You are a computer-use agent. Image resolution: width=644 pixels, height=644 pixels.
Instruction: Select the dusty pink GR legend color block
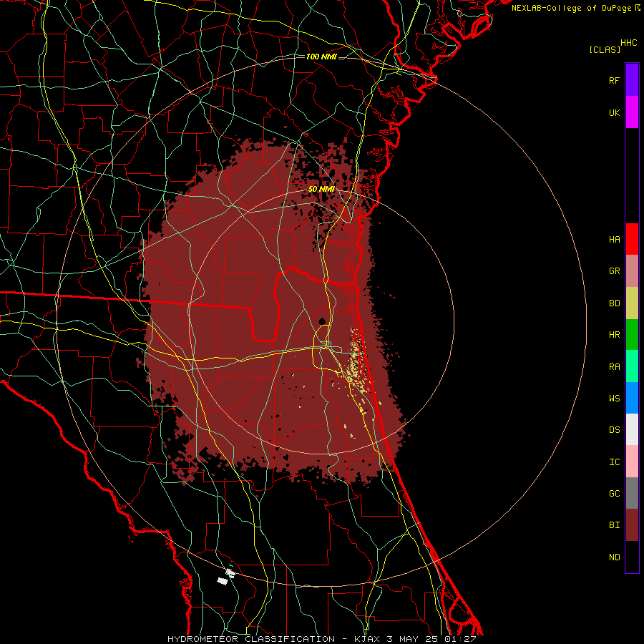pyautogui.click(x=632, y=271)
